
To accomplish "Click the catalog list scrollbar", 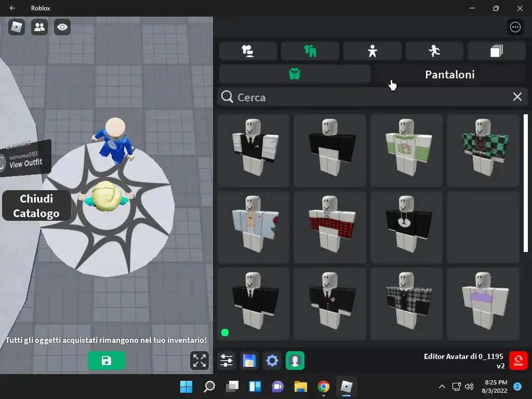I will (526, 183).
